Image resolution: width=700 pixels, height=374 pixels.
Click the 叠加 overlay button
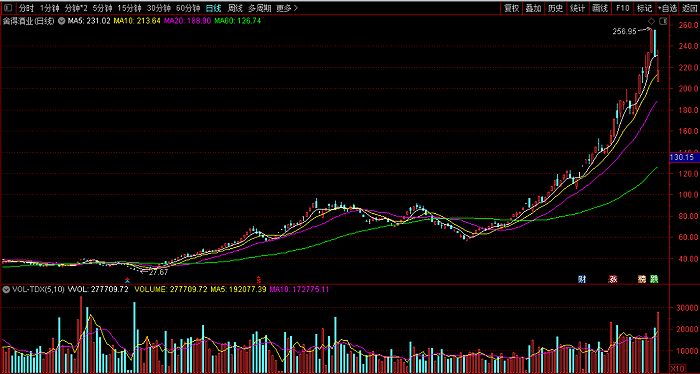[x=533, y=8]
